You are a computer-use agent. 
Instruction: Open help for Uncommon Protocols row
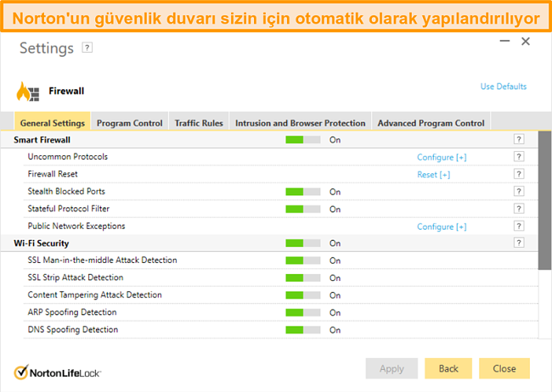coord(519,157)
